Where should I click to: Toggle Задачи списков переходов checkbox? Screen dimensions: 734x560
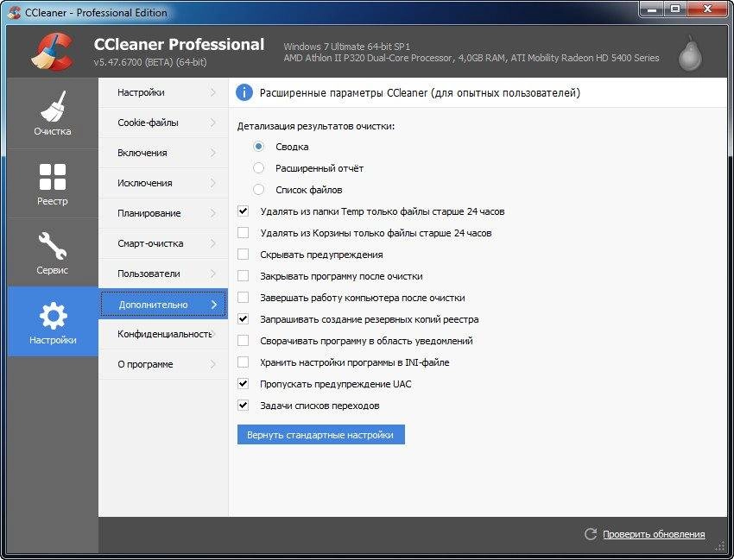coord(243,406)
